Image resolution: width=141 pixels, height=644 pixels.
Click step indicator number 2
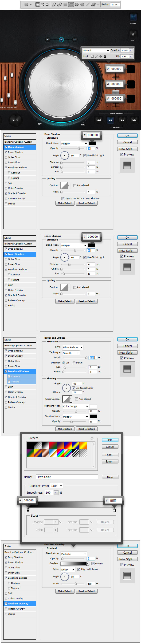tap(61, 40)
